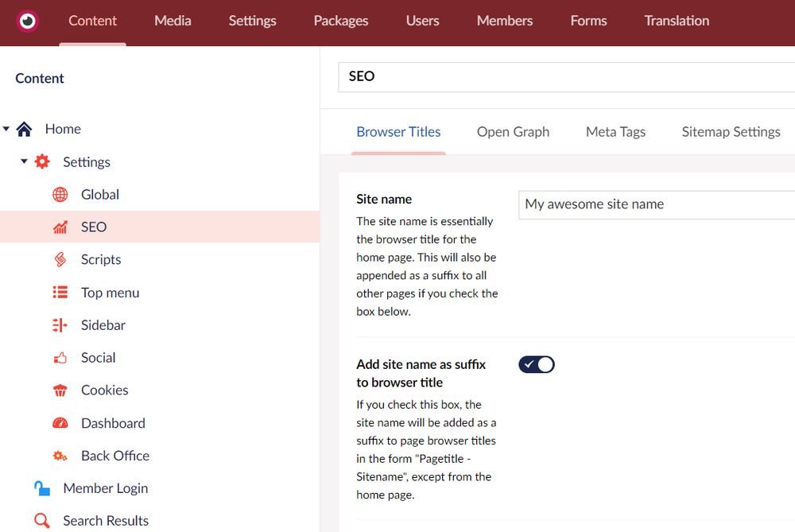This screenshot has height=532, width=795.
Task: Select the Browser Titles tab
Action: [398, 132]
